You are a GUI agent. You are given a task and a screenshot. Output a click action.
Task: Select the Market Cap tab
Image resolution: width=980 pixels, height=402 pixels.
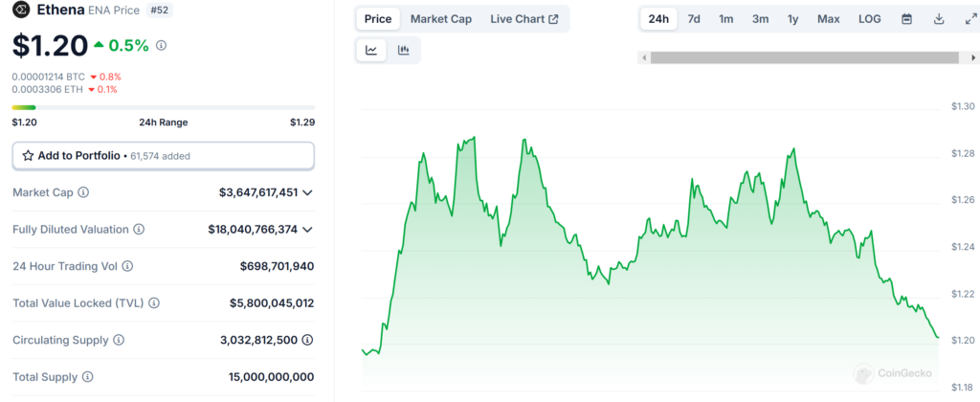point(441,19)
